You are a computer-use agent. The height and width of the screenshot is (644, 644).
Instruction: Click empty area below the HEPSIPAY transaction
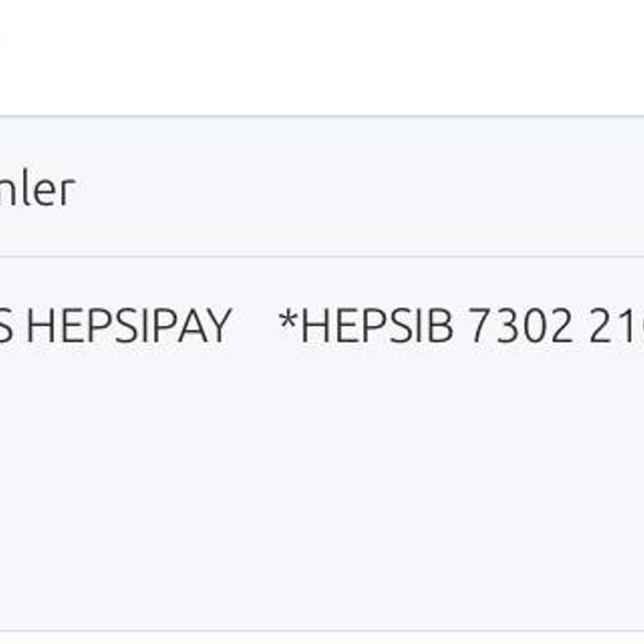322,486
